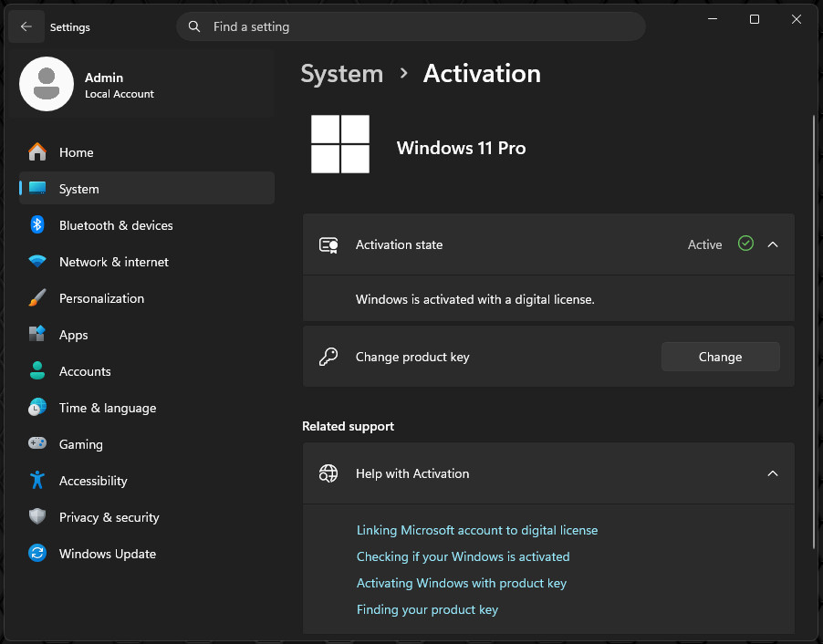Collapse the Activation state section
The image size is (823, 644).
tap(773, 244)
